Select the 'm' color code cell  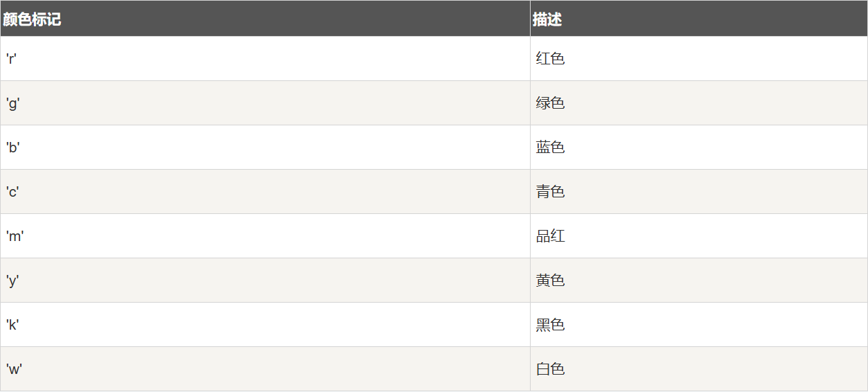pyautogui.click(x=15, y=236)
